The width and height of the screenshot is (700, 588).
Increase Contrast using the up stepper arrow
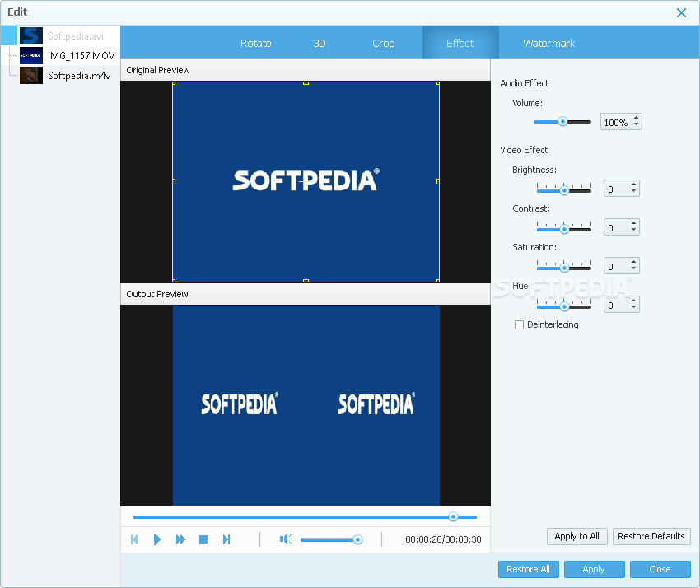(633, 223)
